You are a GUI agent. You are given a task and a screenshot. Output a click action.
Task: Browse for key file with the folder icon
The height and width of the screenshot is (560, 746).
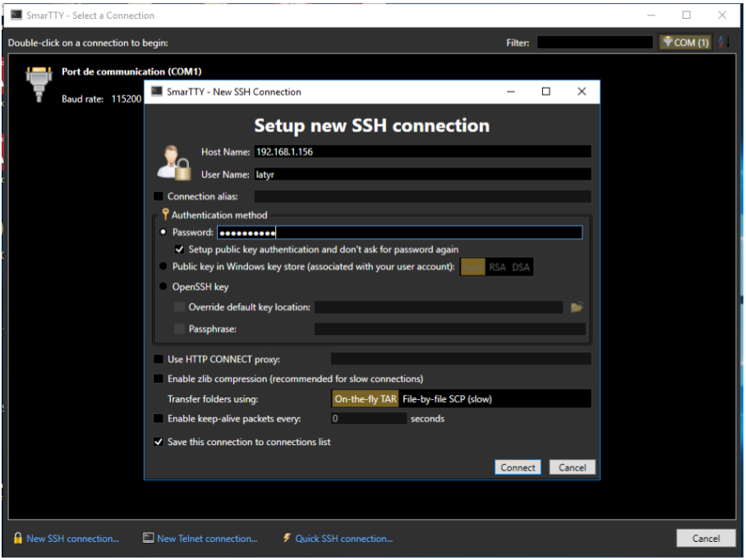click(x=578, y=307)
